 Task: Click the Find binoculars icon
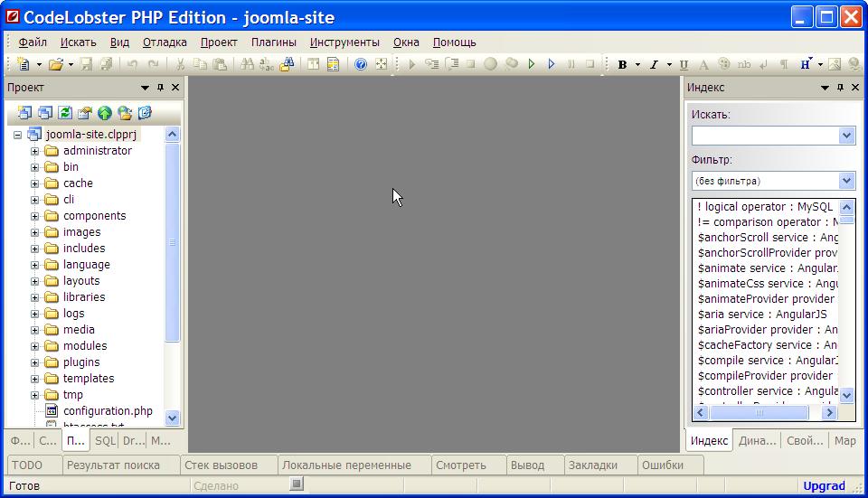coord(247,64)
